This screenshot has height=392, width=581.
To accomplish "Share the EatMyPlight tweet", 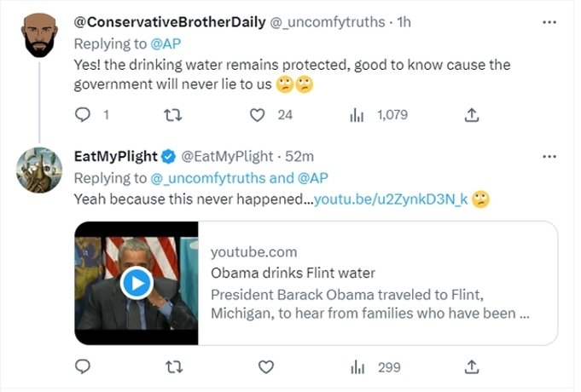I will [471, 367].
